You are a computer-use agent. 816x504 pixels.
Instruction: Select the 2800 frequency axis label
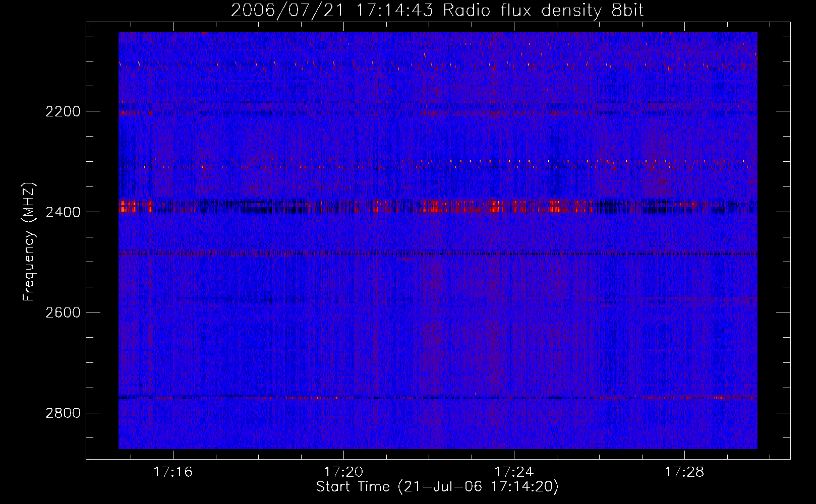[x=63, y=413]
